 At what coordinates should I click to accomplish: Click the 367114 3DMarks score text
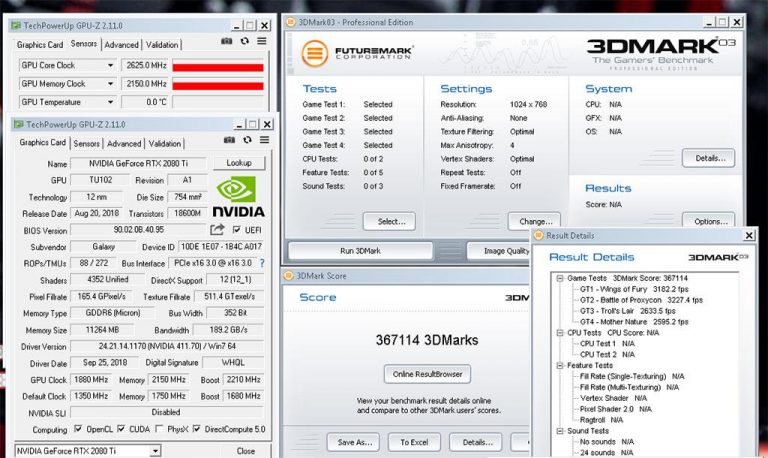coord(427,340)
